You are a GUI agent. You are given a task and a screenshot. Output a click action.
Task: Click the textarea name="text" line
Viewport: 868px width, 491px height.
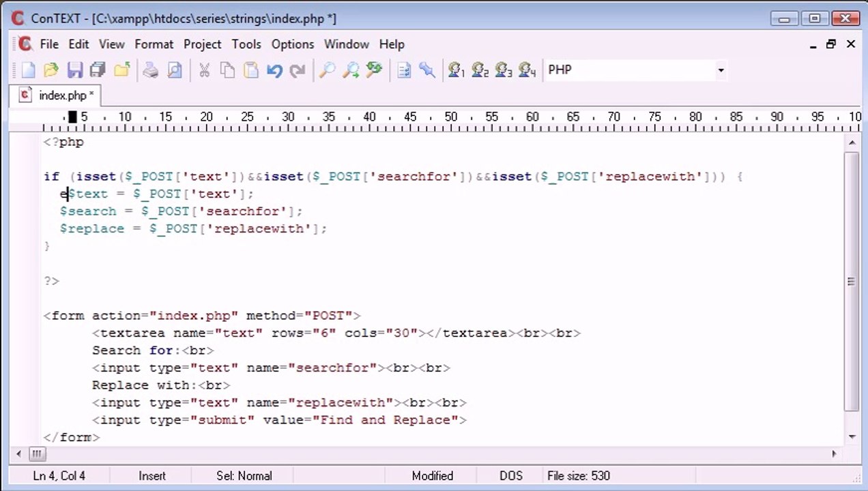point(336,333)
